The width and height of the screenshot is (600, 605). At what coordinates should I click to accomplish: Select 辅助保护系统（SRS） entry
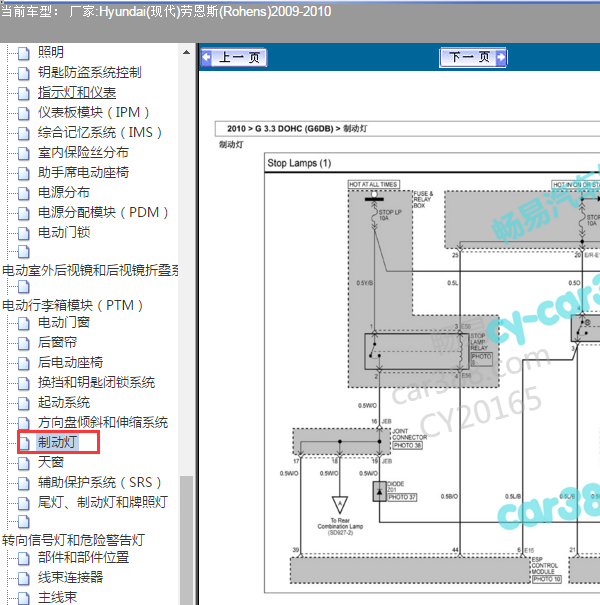pos(100,483)
